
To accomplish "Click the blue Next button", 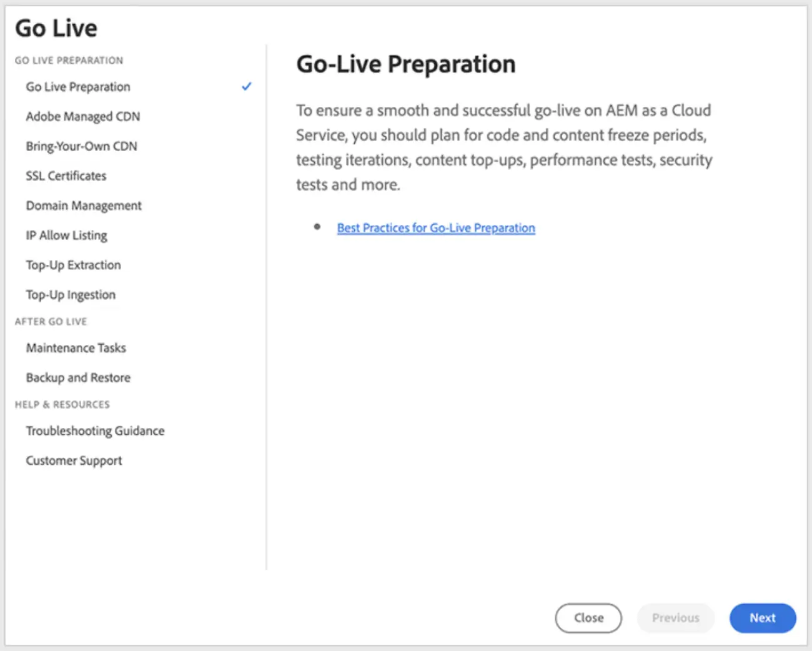I will [763, 618].
